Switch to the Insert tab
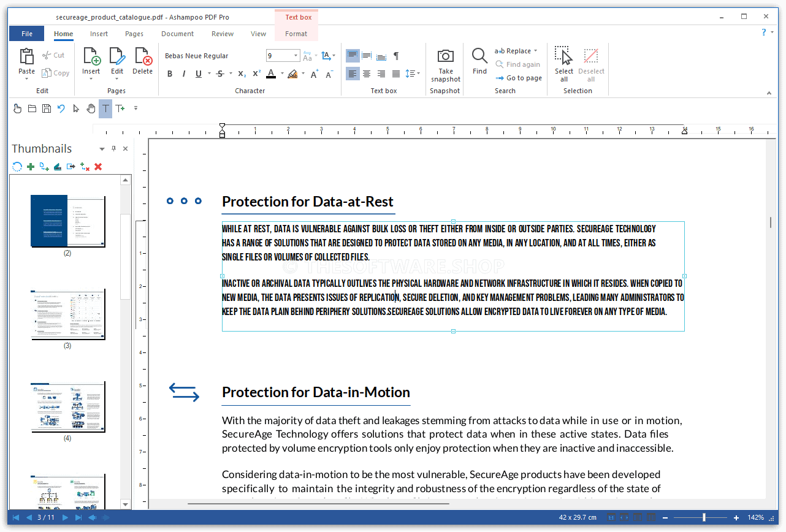This screenshot has height=532, width=786. point(99,34)
